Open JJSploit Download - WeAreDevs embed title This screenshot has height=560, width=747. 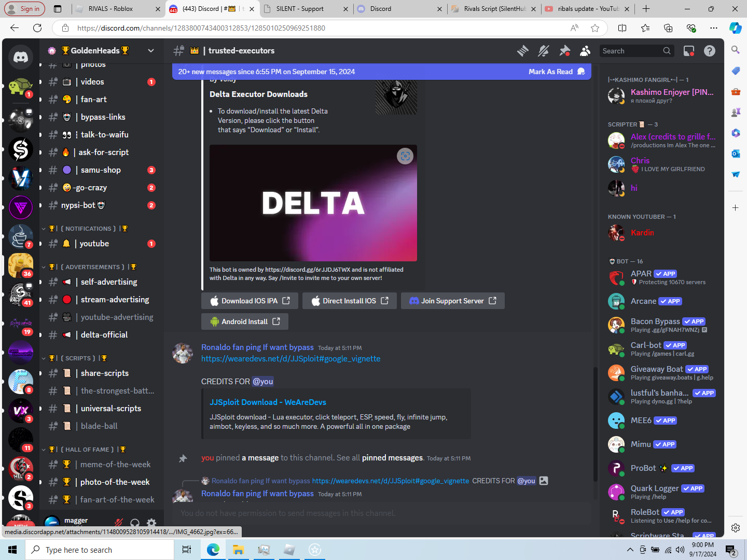tap(268, 402)
